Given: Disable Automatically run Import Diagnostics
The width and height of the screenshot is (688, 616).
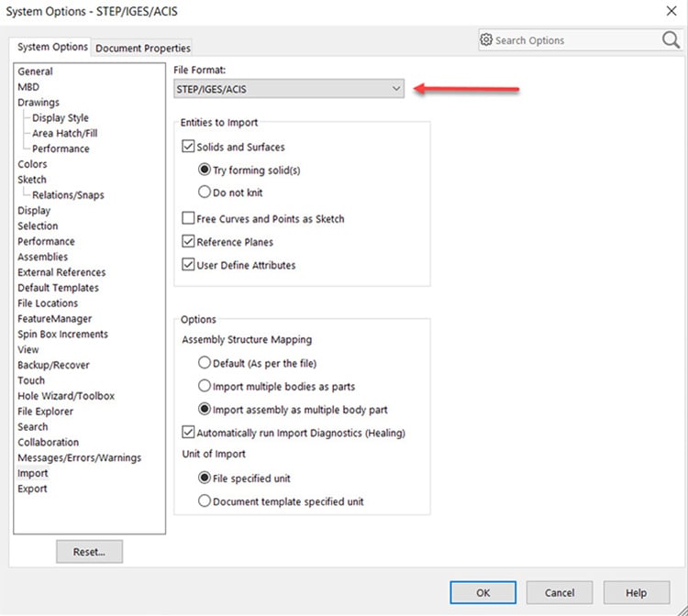Looking at the screenshot, I should point(189,433).
